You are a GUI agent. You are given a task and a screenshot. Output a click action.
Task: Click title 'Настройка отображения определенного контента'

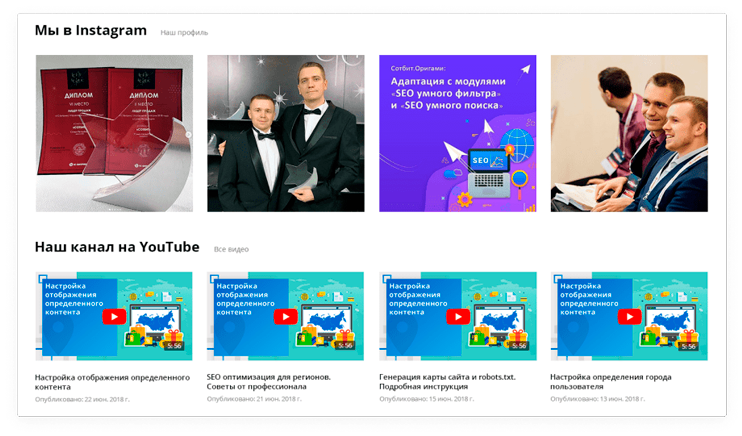112,382
